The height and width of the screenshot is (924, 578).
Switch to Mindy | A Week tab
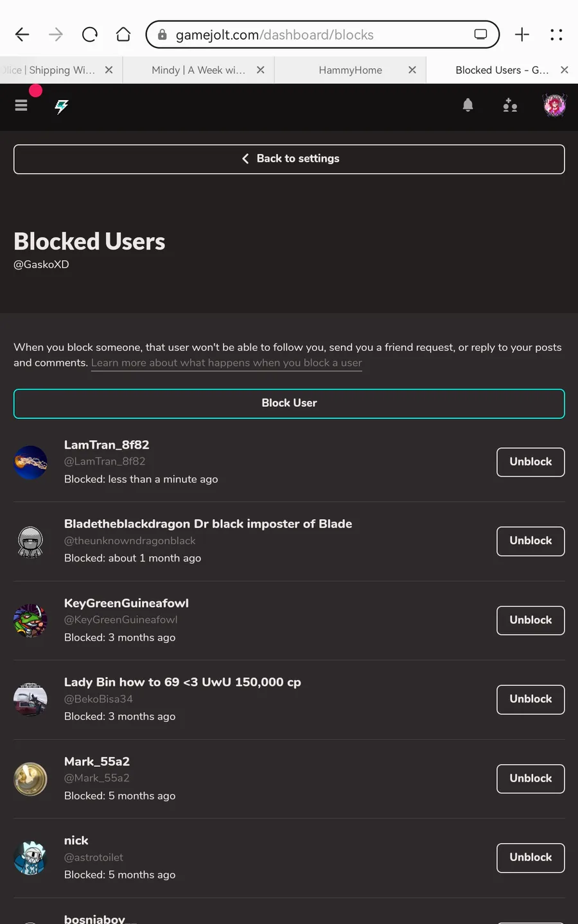pyautogui.click(x=198, y=70)
